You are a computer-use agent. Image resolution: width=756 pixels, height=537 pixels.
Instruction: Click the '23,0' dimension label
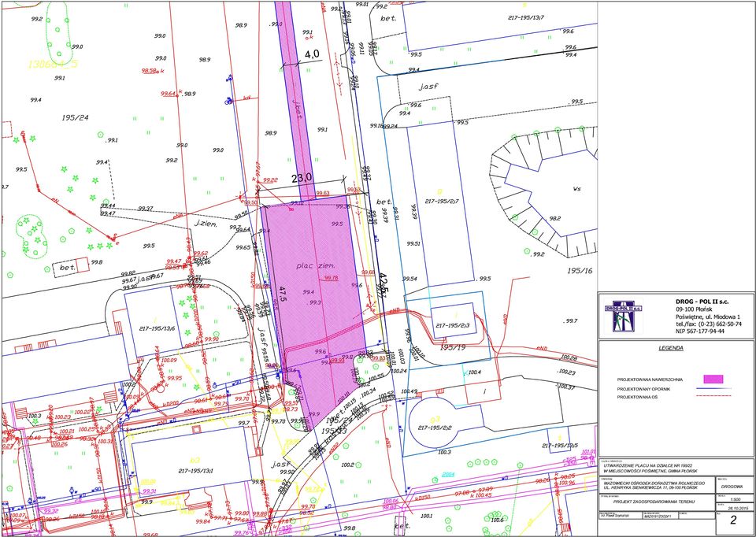click(302, 177)
